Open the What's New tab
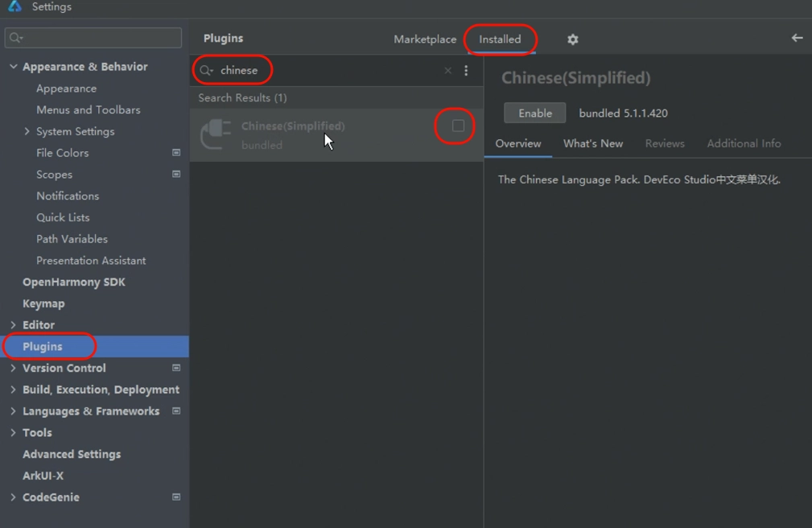 point(593,143)
